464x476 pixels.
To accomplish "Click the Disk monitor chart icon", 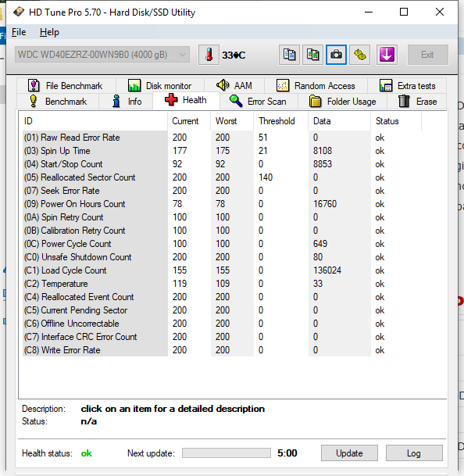I will (x=134, y=86).
